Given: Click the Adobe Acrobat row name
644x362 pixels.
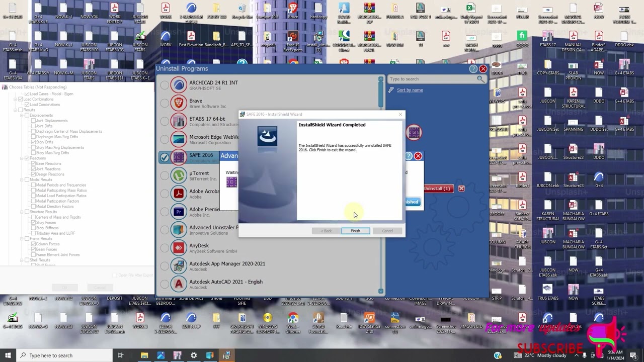Looking at the screenshot, I should point(204,192).
